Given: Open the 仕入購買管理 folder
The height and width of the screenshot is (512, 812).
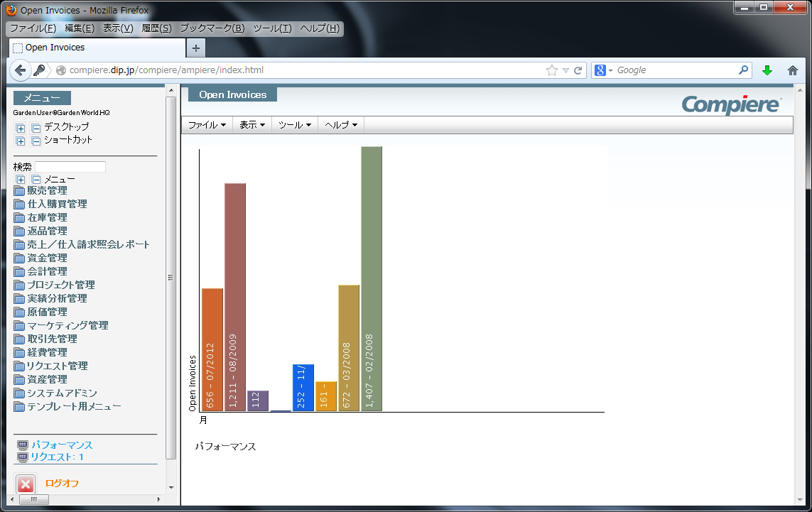Looking at the screenshot, I should click(x=50, y=204).
